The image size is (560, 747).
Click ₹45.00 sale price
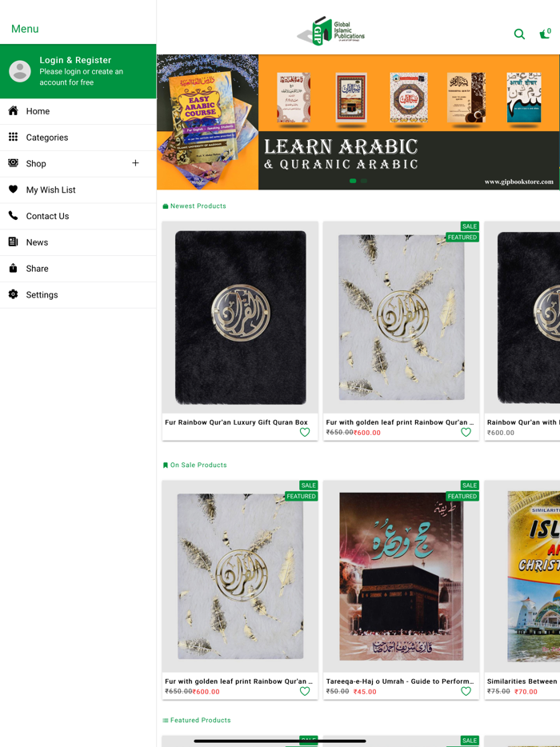[365, 692]
